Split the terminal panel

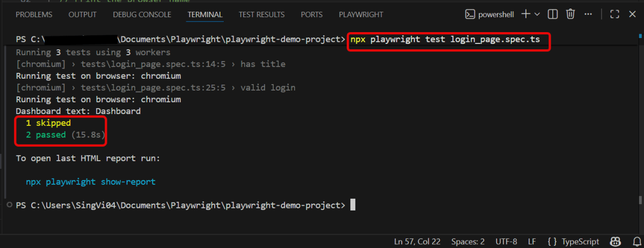click(x=553, y=14)
